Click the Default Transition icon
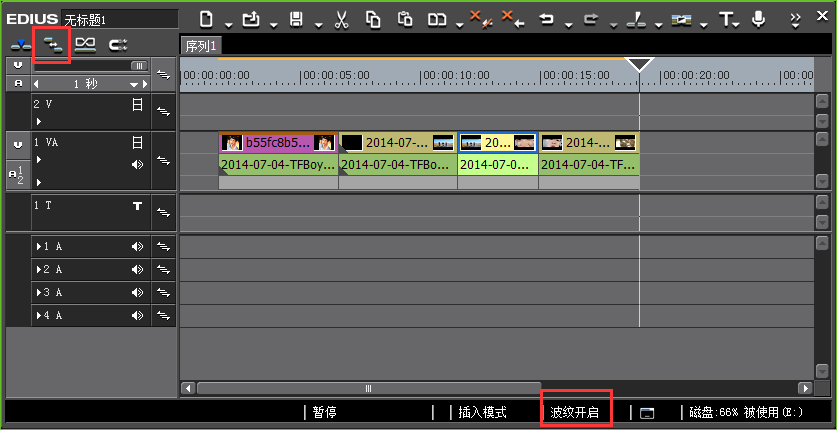 [681, 20]
